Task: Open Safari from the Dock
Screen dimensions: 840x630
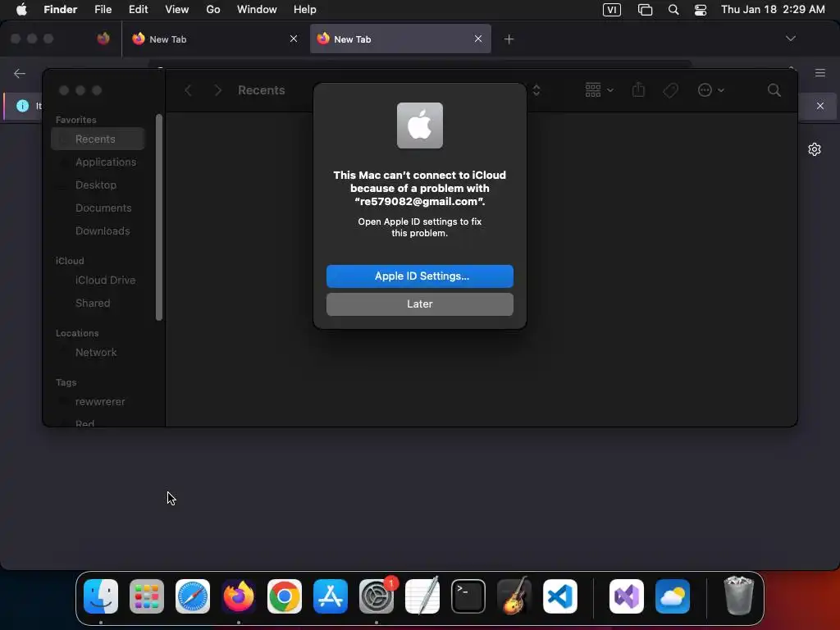Action: pos(193,596)
